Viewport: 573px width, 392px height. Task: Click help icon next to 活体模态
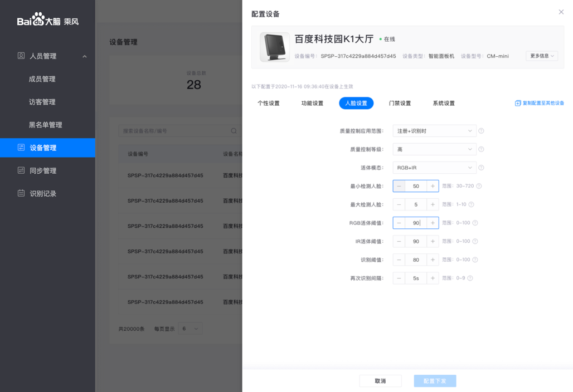(481, 168)
